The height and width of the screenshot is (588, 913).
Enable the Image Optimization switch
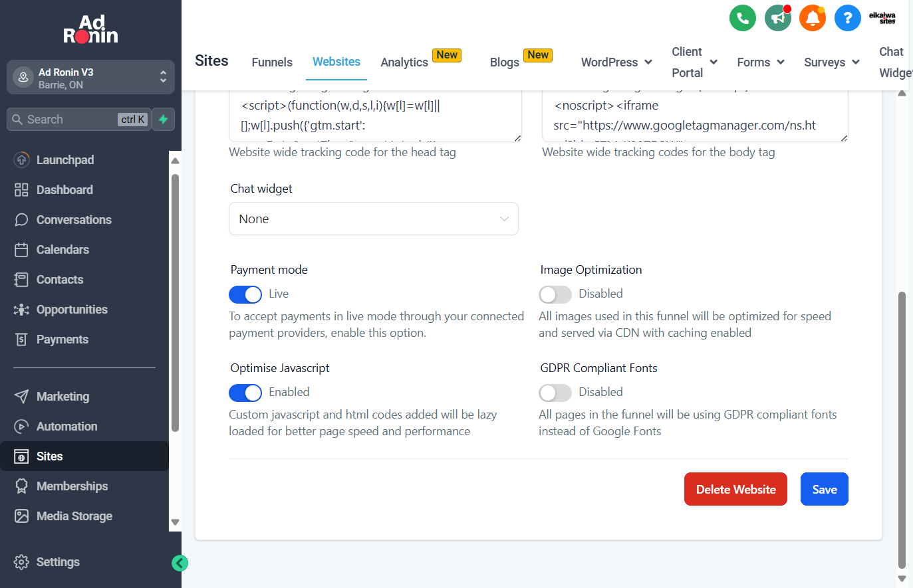click(555, 294)
